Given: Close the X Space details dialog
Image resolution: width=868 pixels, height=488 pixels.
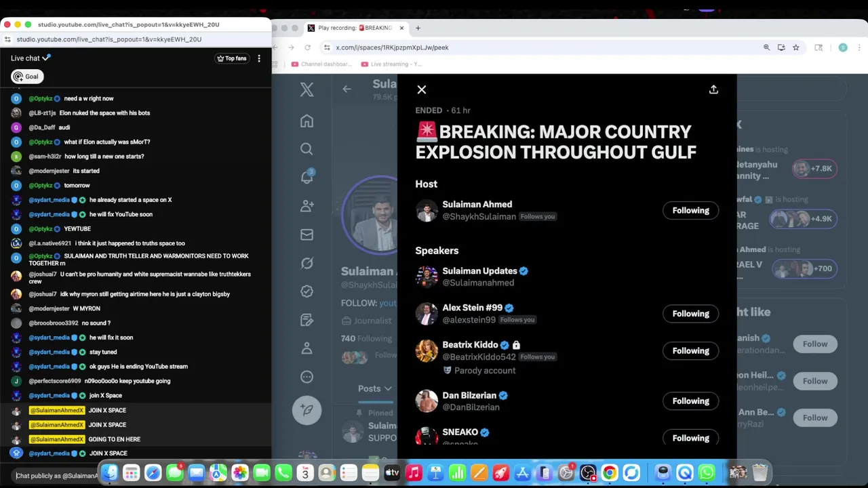Looking at the screenshot, I should [422, 89].
